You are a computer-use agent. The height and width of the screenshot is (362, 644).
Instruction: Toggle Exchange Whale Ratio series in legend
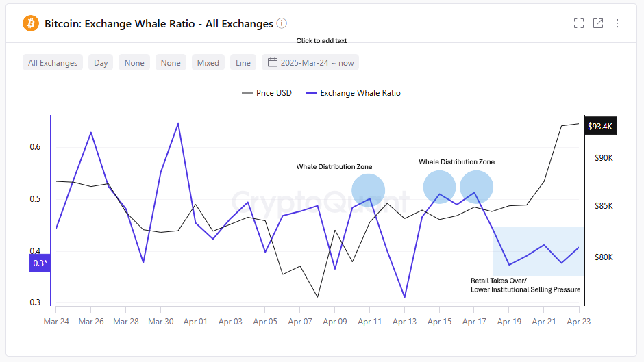(x=353, y=93)
